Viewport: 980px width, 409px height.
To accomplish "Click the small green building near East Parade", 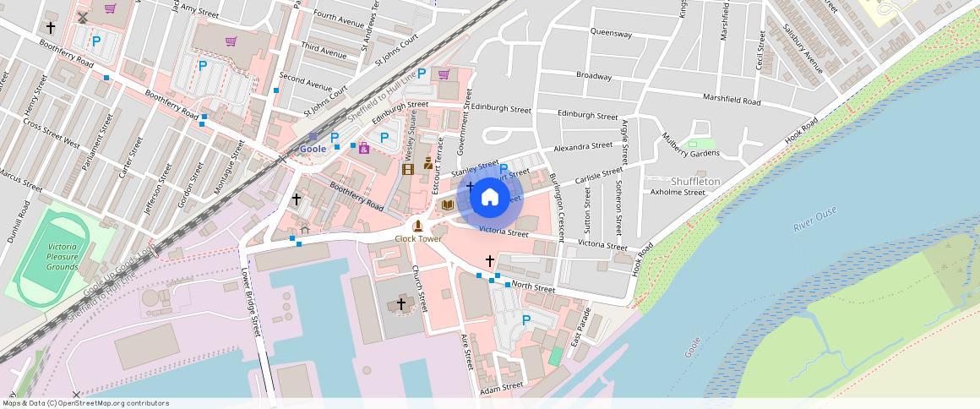I will coord(554,356).
